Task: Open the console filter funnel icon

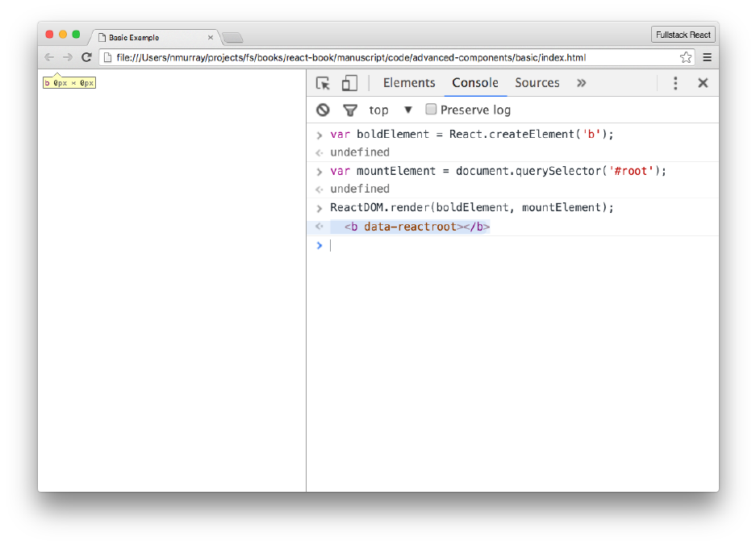Action: pos(350,110)
